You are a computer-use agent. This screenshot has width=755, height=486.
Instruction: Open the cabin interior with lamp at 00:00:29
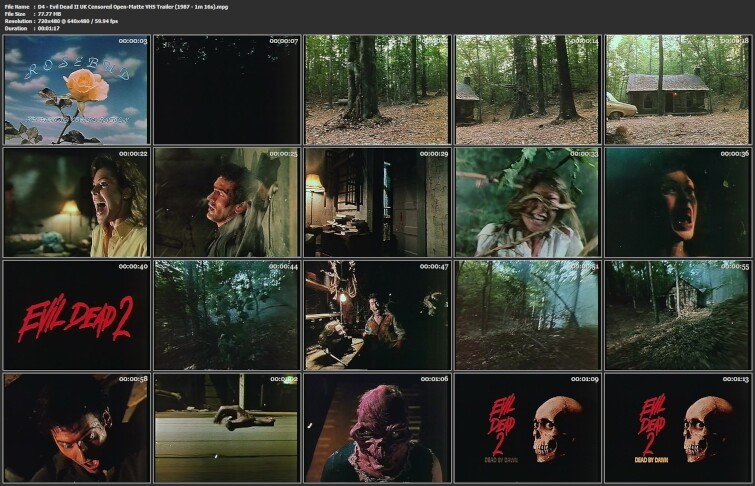point(377,202)
